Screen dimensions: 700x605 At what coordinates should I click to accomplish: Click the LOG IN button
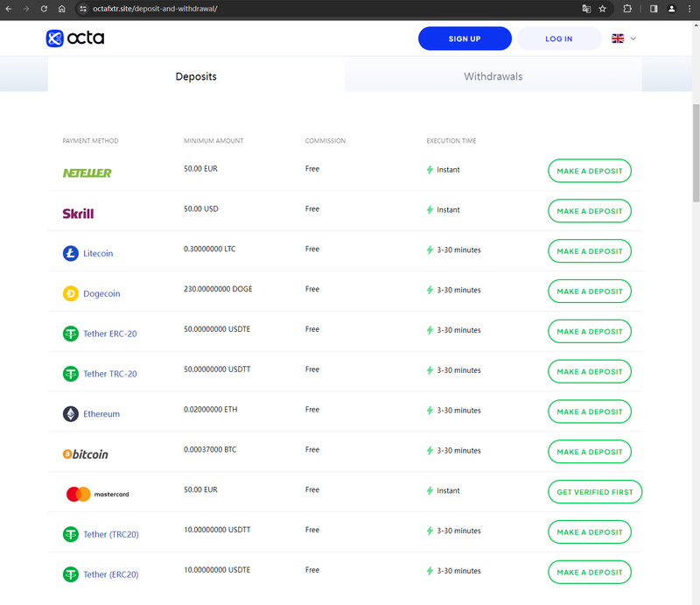[x=559, y=39]
